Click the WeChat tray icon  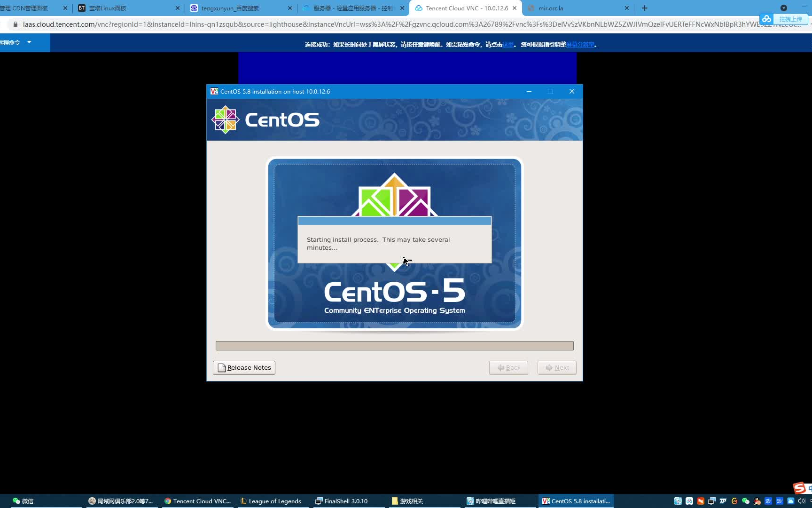[746, 501]
